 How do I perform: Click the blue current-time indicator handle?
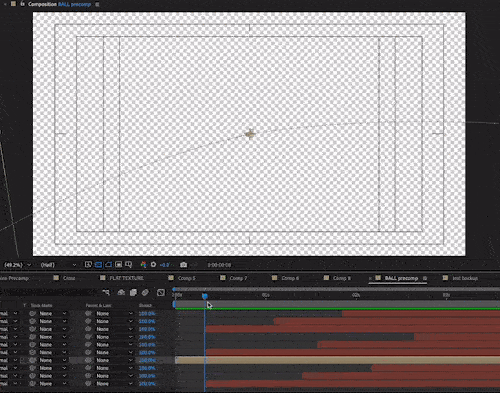click(205, 296)
